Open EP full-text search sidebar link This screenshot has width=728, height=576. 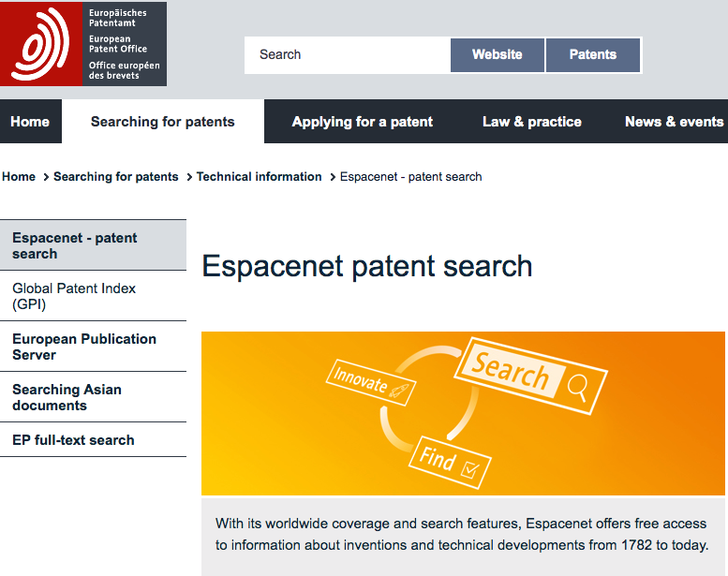(73, 440)
